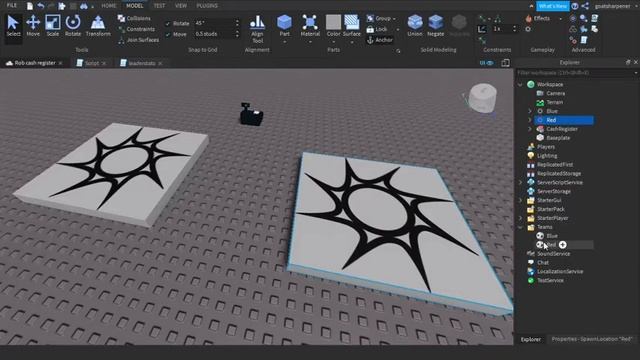Switch to the PLUGINS ribbon tab
640x360 pixels.
click(x=207, y=6)
